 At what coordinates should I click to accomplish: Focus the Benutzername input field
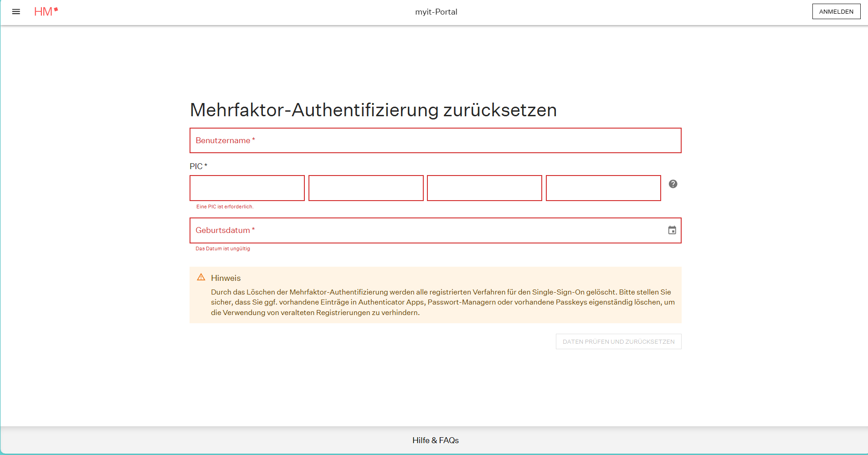point(435,140)
